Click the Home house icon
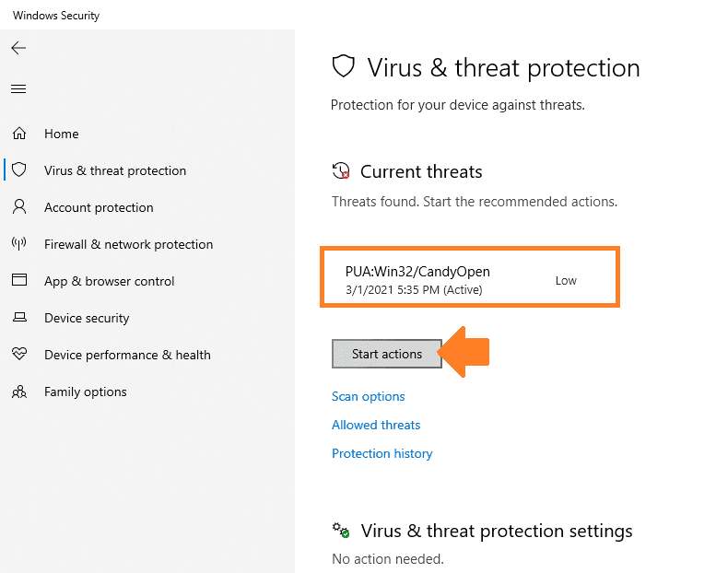 [19, 134]
